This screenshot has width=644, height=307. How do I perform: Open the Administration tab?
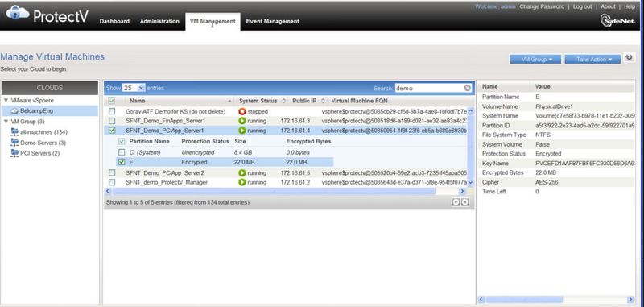click(x=159, y=22)
